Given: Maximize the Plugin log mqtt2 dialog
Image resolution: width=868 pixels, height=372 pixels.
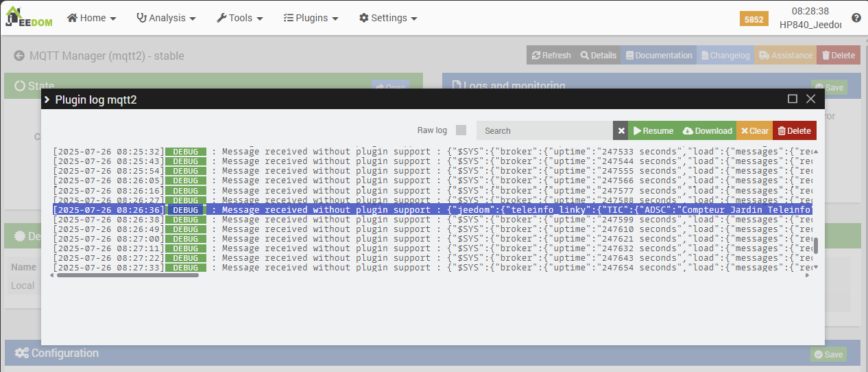Looking at the screenshot, I should [x=793, y=99].
